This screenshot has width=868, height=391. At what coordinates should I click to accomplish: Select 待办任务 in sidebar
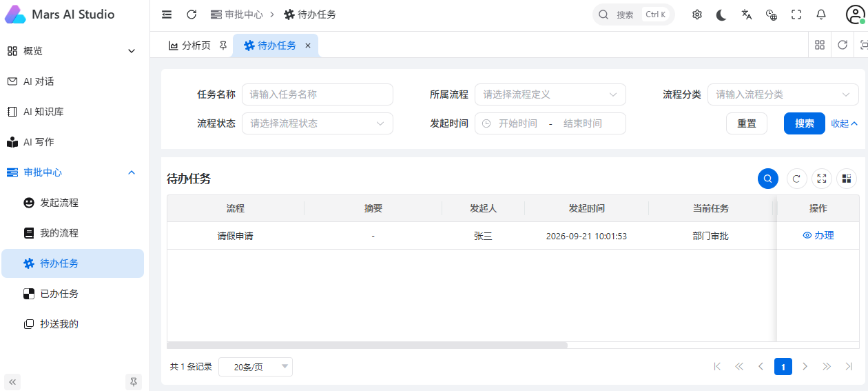[72, 263]
